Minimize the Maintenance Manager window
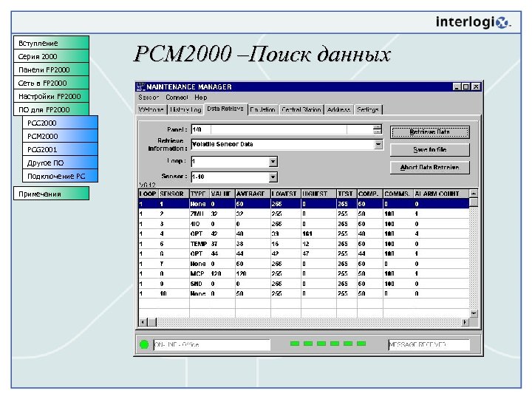The height and width of the screenshot is (399, 532). (x=457, y=87)
